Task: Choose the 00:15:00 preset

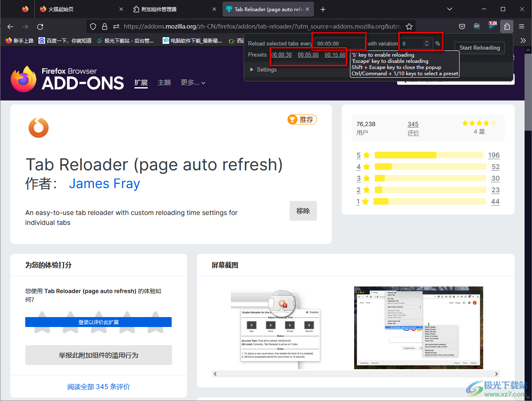Action: 335,55
